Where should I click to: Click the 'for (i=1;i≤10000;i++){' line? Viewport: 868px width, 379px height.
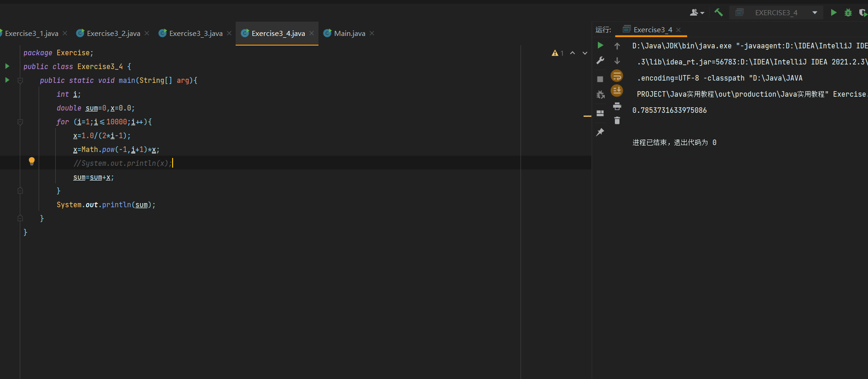pyautogui.click(x=104, y=122)
